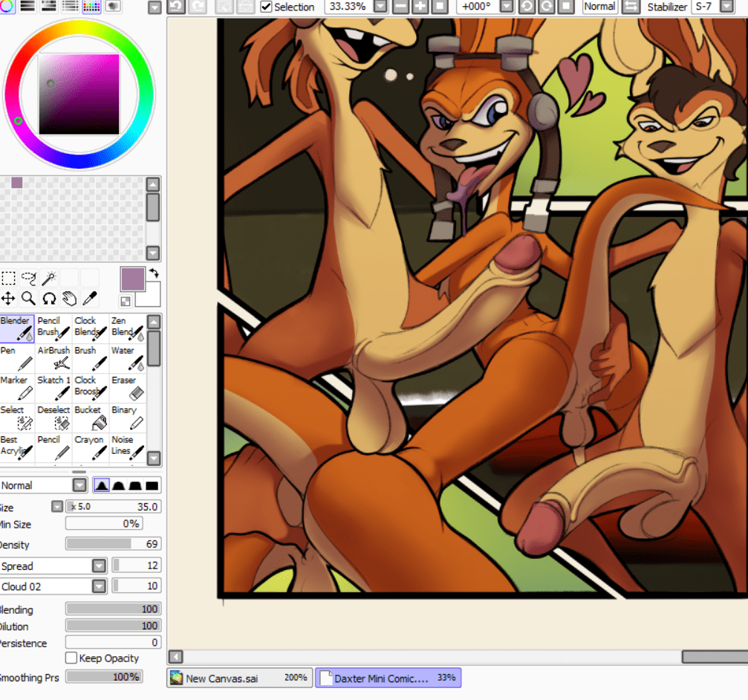Activate the Magnifier zoom tool
Image resolution: width=748 pixels, height=700 pixels.
pos(28,298)
